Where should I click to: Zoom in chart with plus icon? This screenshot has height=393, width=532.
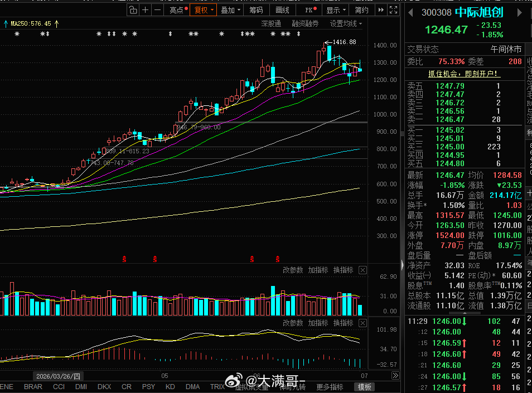coord(145,10)
